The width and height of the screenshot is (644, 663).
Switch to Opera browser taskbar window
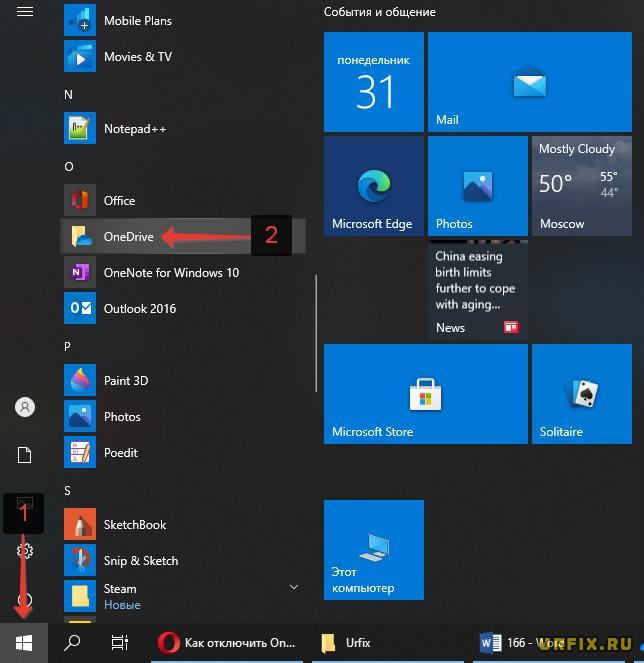pyautogui.click(x=227, y=643)
